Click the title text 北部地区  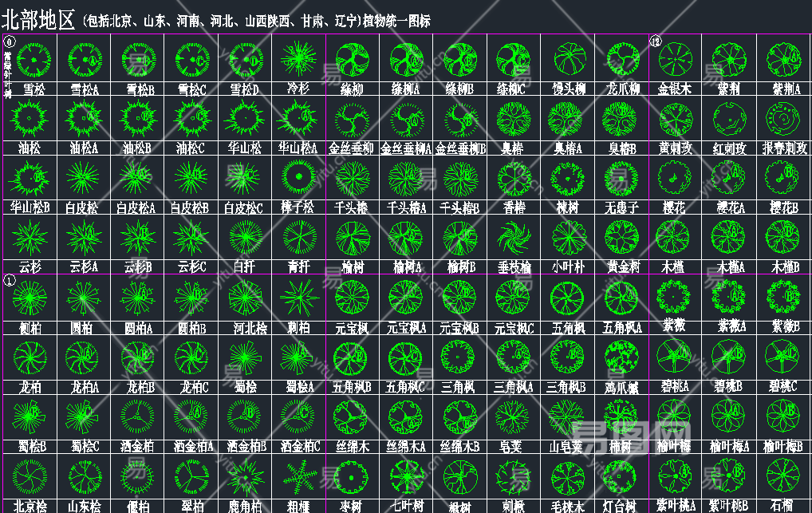pos(38,20)
